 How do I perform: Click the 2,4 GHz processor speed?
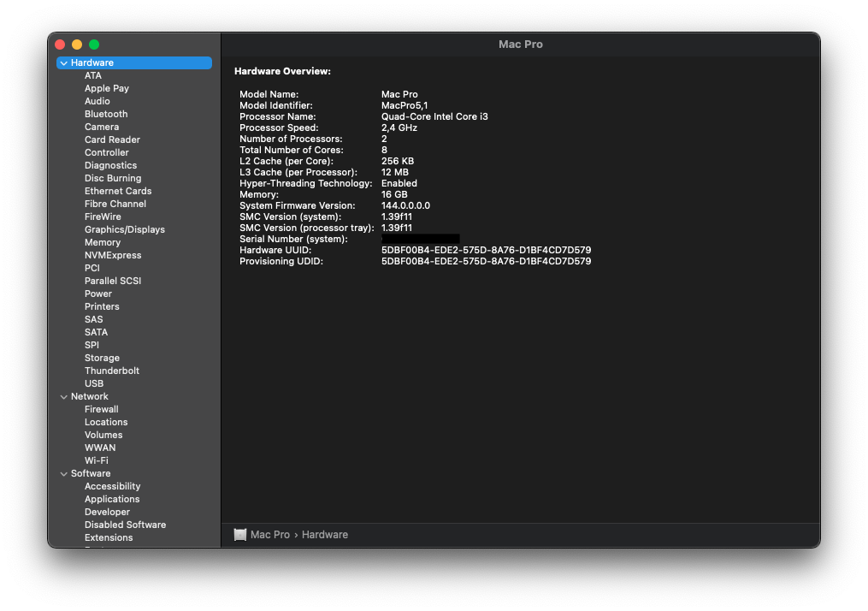(x=399, y=128)
